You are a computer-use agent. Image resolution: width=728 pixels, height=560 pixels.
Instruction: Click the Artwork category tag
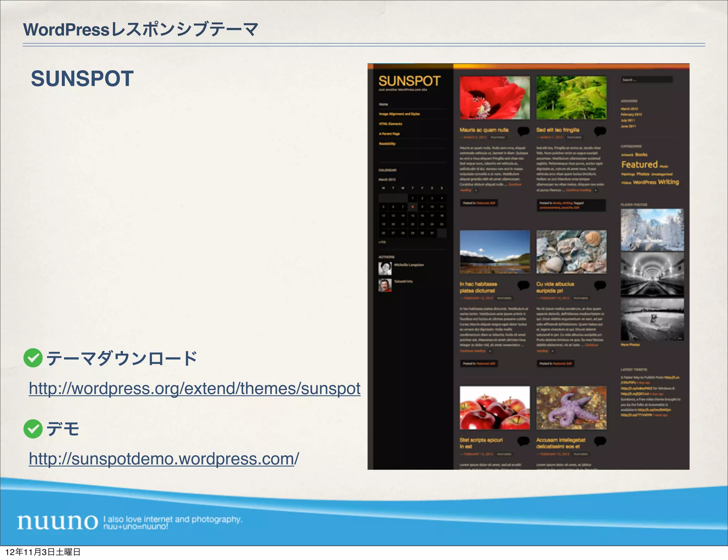[x=627, y=155]
